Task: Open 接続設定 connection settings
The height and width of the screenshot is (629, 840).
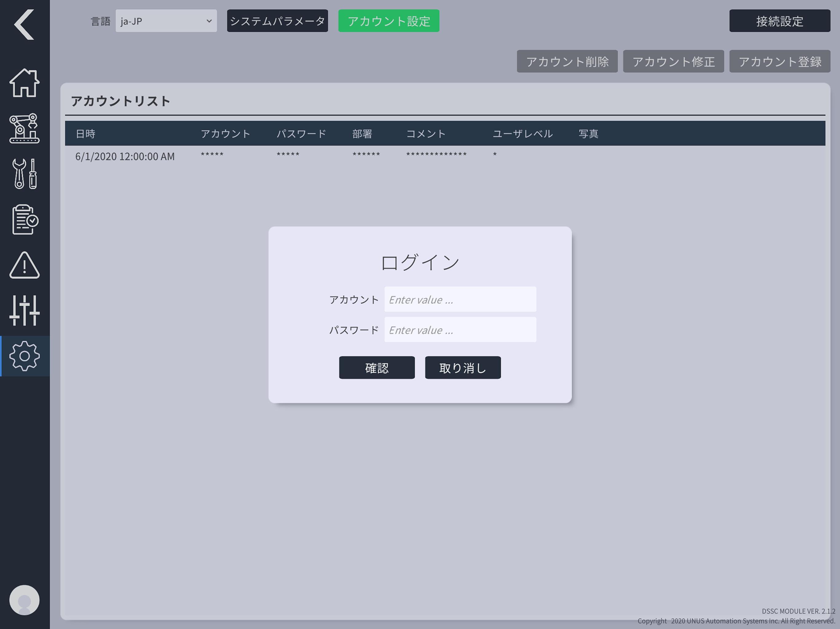Action: point(780,21)
